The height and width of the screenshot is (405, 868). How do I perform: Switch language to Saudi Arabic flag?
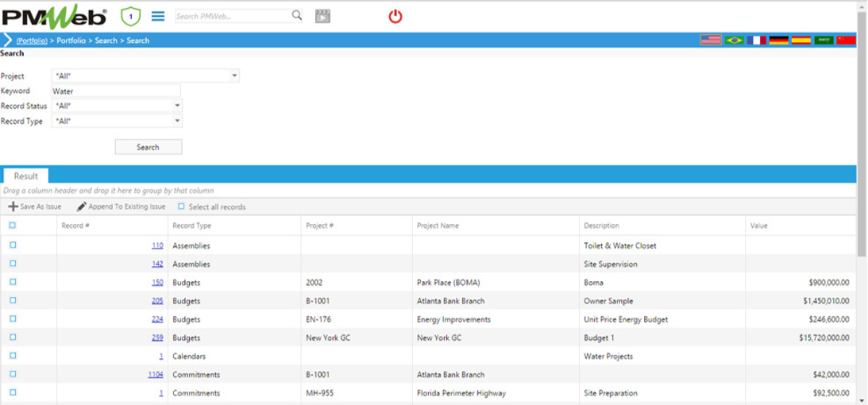tap(824, 40)
